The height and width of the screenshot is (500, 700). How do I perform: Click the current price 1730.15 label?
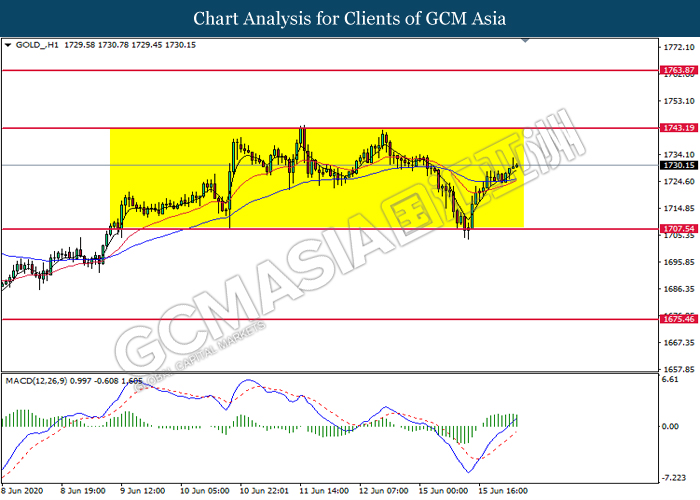click(x=679, y=165)
